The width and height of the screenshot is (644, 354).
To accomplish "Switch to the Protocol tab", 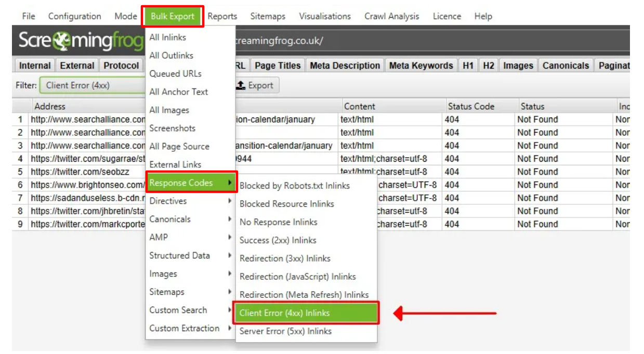I will pyautogui.click(x=121, y=65).
